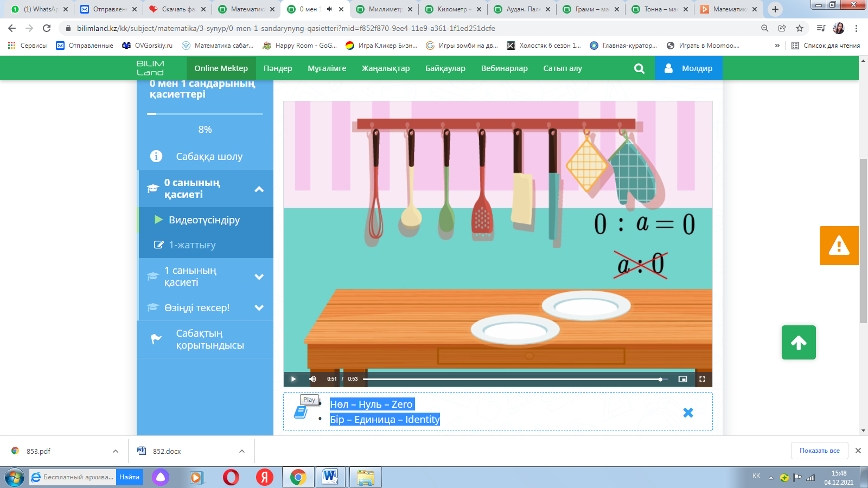Reload the current page
Screen dimensions: 868x488
coord(47,28)
